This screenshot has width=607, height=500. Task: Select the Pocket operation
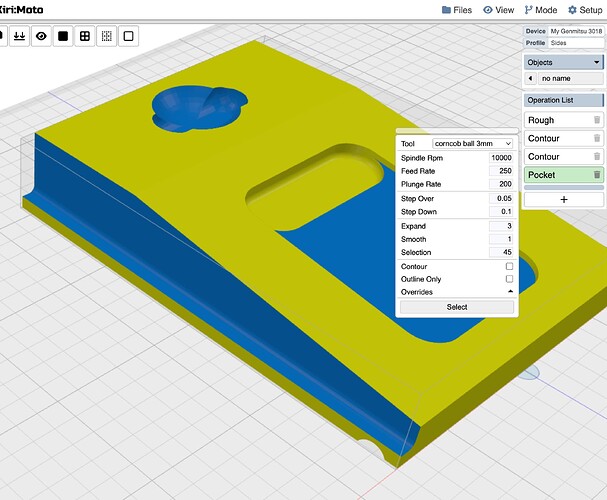pos(563,175)
